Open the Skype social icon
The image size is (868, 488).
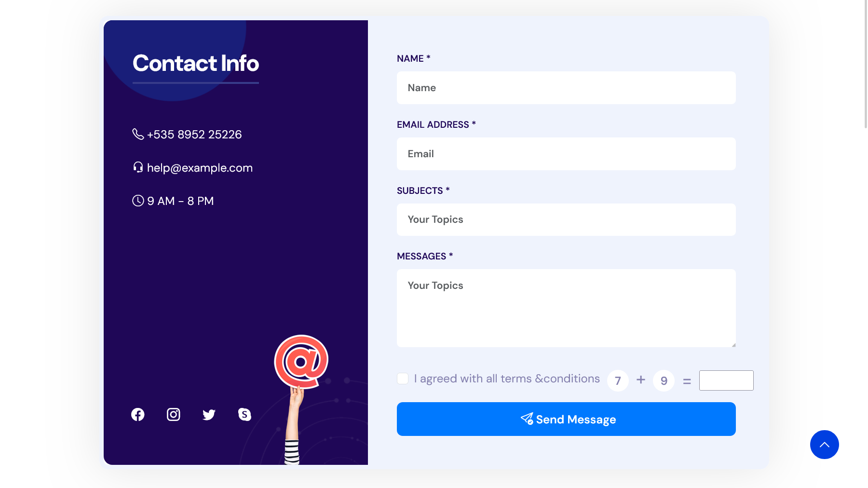[x=244, y=414]
